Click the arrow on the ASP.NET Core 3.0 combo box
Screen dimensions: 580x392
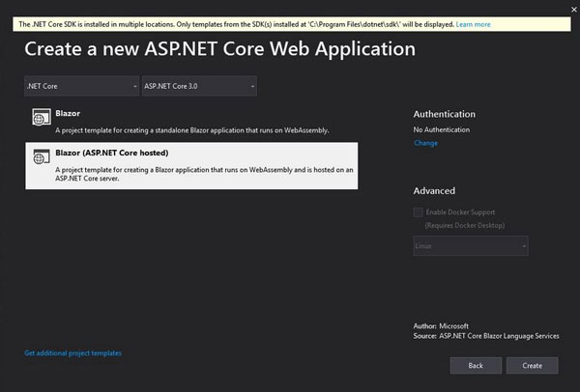250,87
